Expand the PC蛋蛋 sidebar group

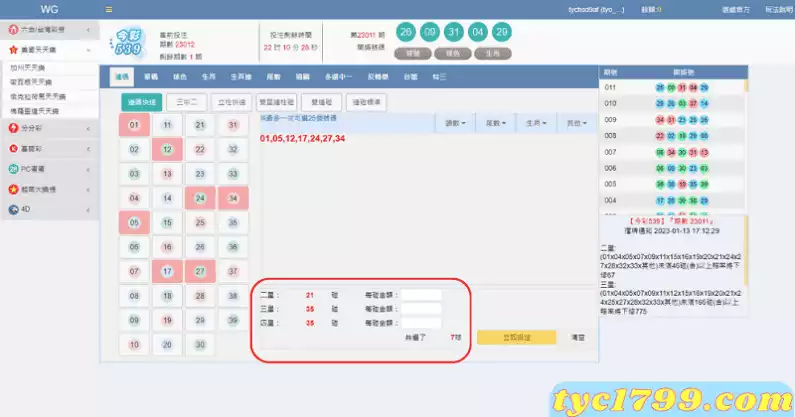coord(88,169)
